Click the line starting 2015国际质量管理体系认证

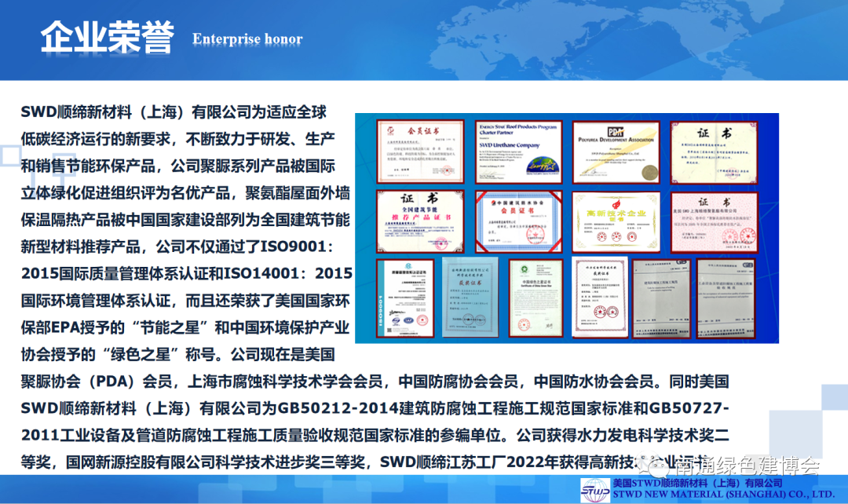tap(187, 274)
